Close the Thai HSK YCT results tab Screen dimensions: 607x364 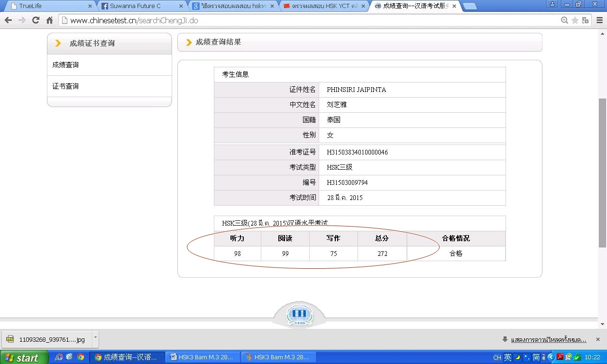click(363, 6)
